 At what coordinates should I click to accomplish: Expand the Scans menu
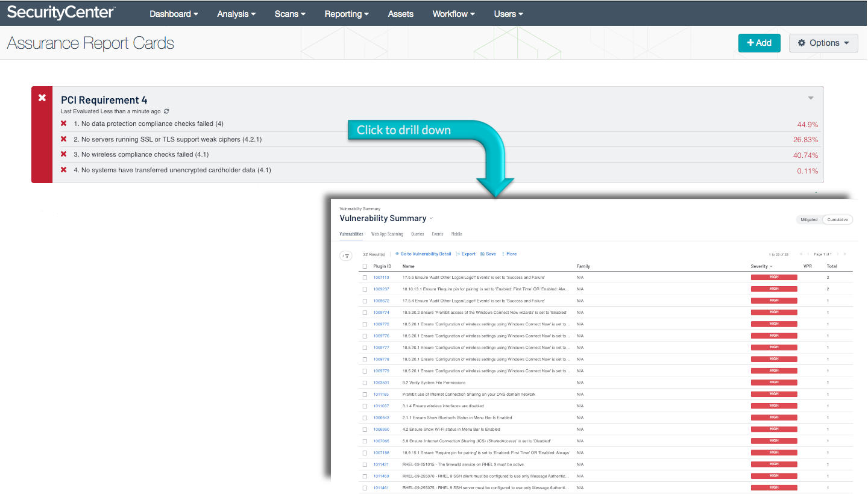290,14
